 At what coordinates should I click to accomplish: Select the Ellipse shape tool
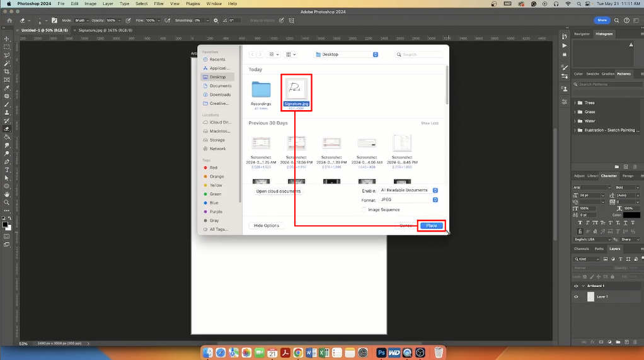[6, 186]
